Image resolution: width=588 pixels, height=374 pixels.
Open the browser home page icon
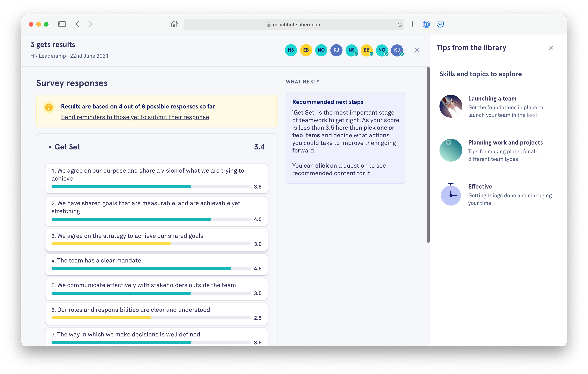[174, 24]
